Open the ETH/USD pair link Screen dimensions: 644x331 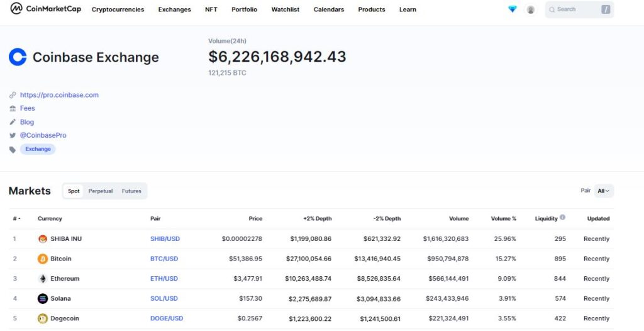pos(164,279)
